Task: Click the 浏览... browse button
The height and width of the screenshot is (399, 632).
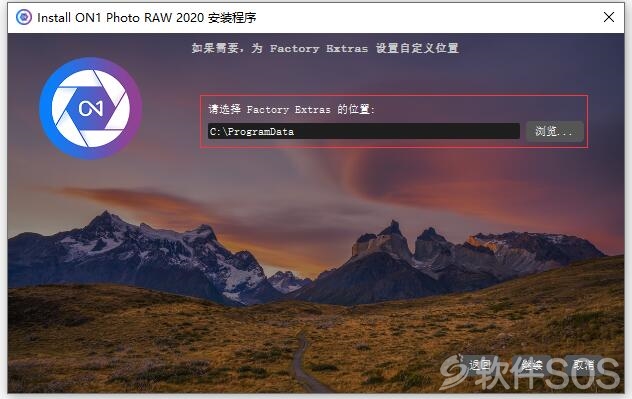Action: [x=555, y=131]
